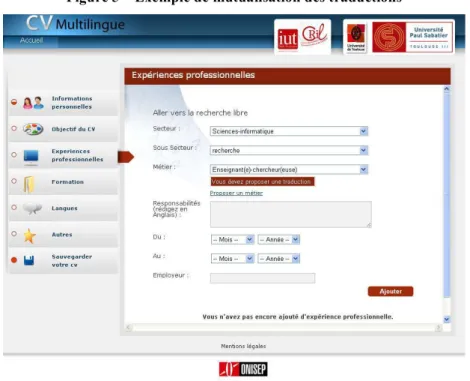This screenshot has height=381, width=470.
Task: Select the Informations personnelles radio marker
Action: 14,102
